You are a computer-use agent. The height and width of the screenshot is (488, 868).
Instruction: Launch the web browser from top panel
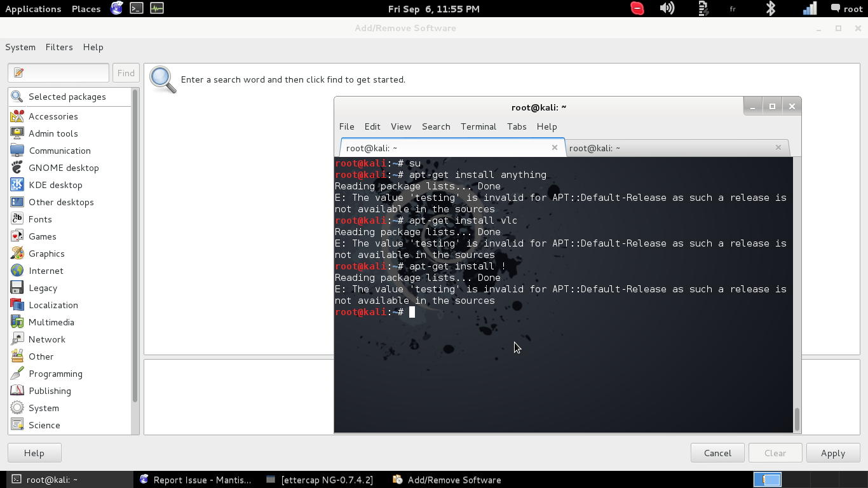116,8
